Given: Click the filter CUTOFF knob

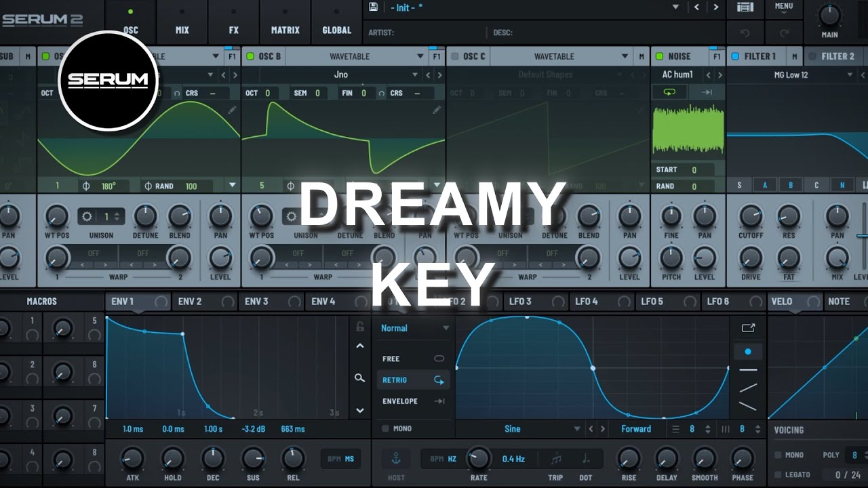Looking at the screenshot, I should coord(751,216).
